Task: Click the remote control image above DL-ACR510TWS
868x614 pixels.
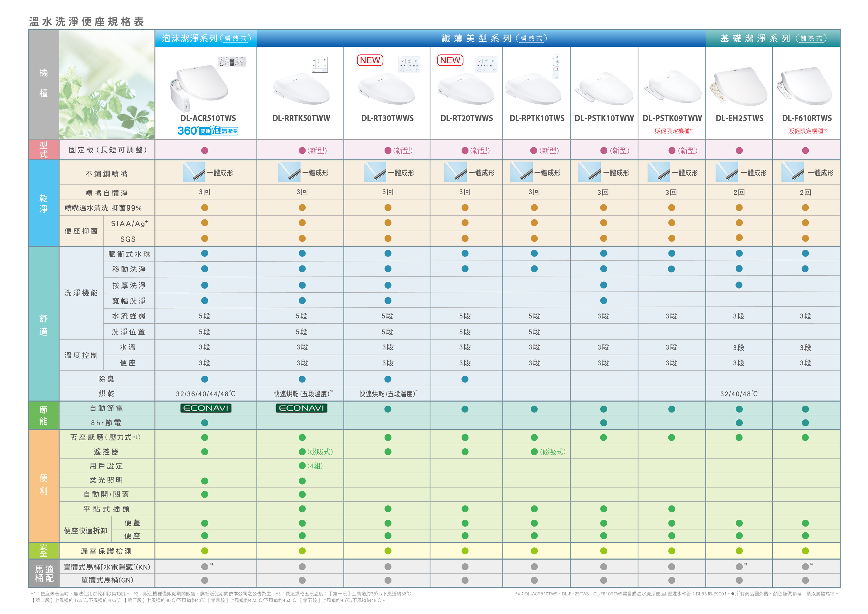Action: pyautogui.click(x=232, y=62)
